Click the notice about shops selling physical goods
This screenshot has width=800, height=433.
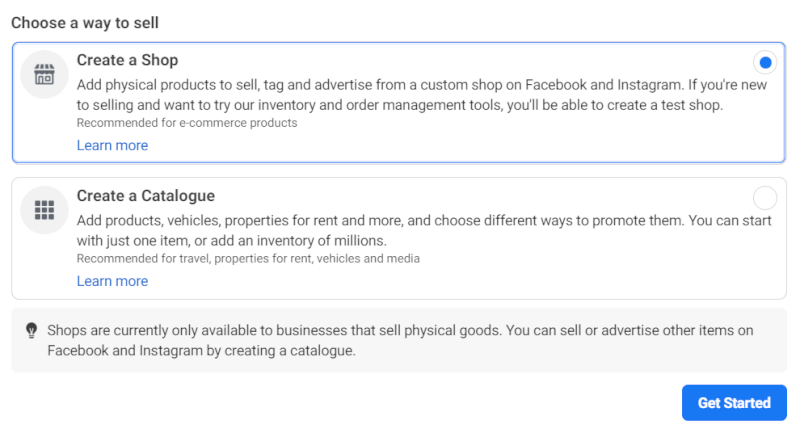pyautogui.click(x=400, y=330)
